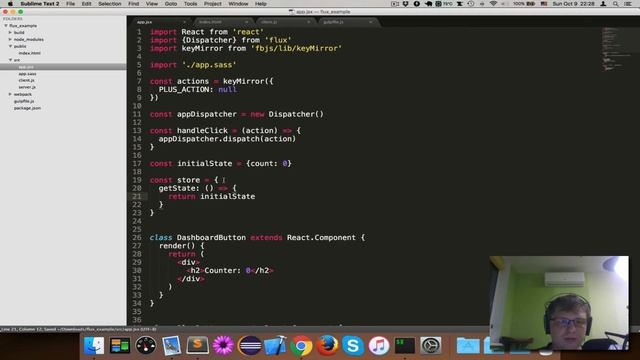Open Mission Control from the Dock

[x=120, y=346]
